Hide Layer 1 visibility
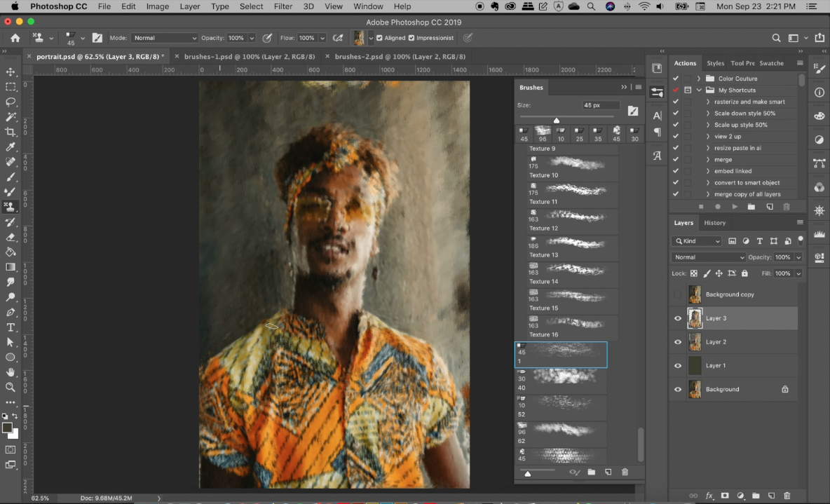This screenshot has height=504, width=830. (x=678, y=365)
